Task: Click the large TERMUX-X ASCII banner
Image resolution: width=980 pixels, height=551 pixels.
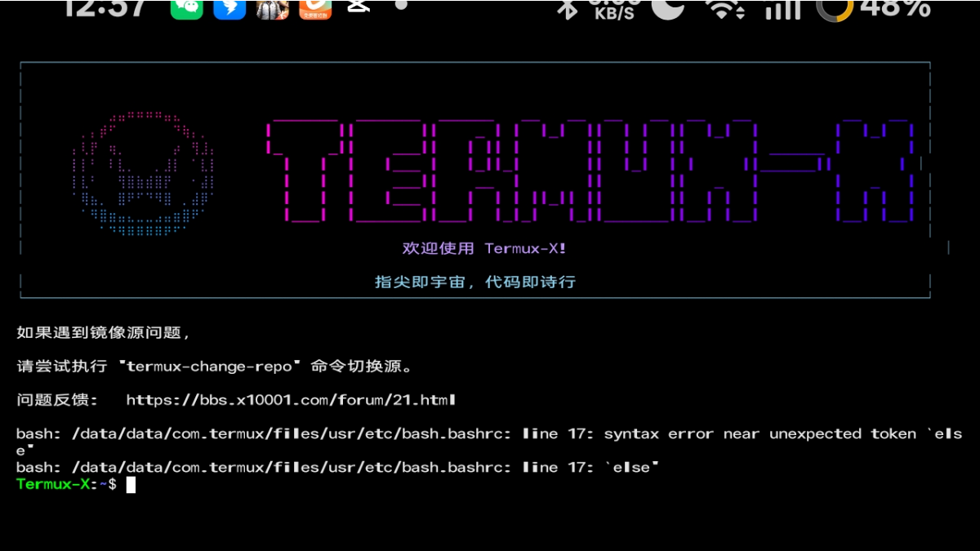Action: click(590, 171)
